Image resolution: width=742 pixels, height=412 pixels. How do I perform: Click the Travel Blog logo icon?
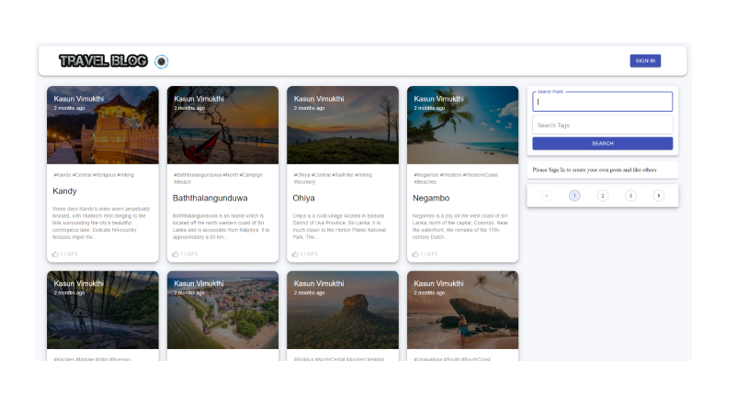(x=161, y=61)
